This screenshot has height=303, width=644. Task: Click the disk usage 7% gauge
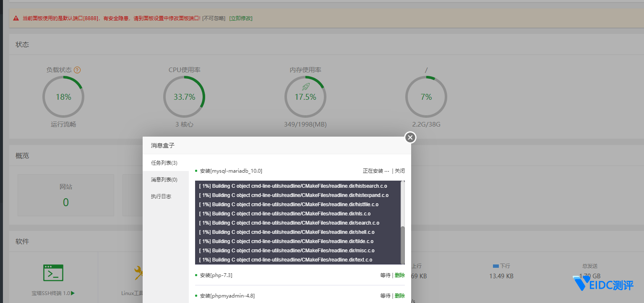426,97
